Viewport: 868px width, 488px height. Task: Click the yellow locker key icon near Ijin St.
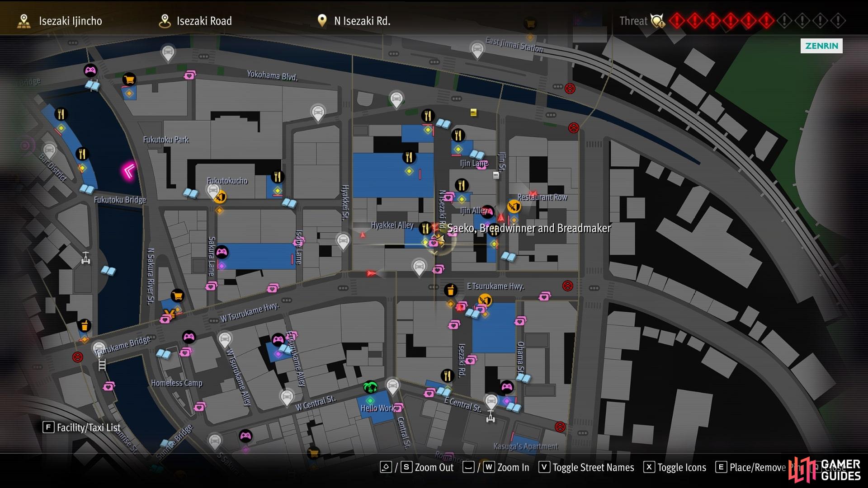click(473, 113)
